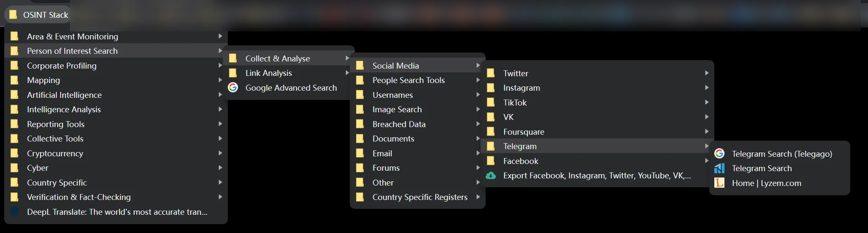
Task: Expand the Email folder submenu arrow
Action: click(478, 153)
